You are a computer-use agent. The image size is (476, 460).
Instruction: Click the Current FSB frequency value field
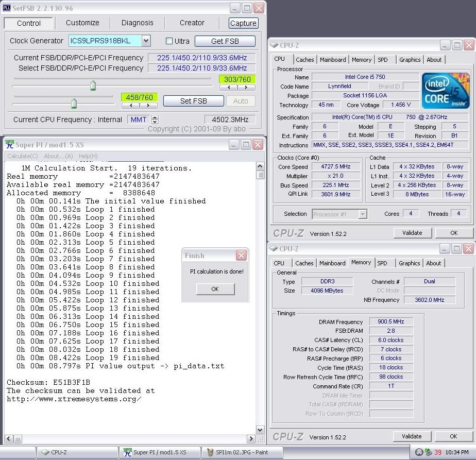click(x=202, y=58)
